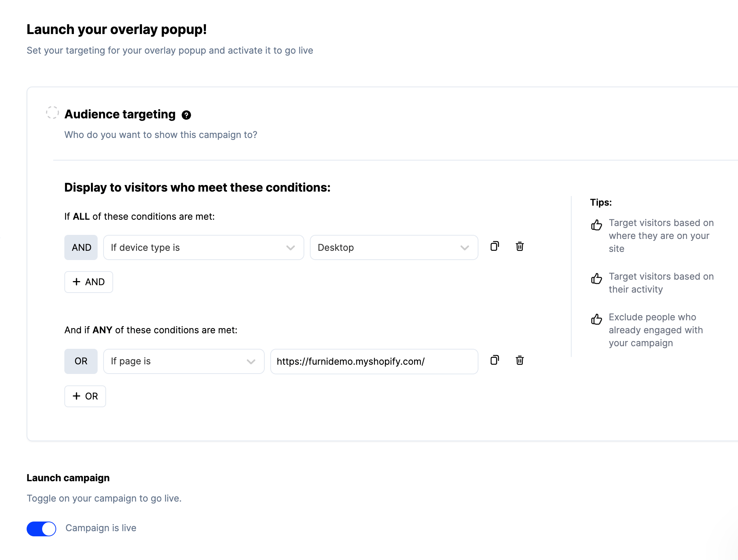The height and width of the screenshot is (560, 738).
Task: Turn off the Campaign is live toggle
Action: 41,529
